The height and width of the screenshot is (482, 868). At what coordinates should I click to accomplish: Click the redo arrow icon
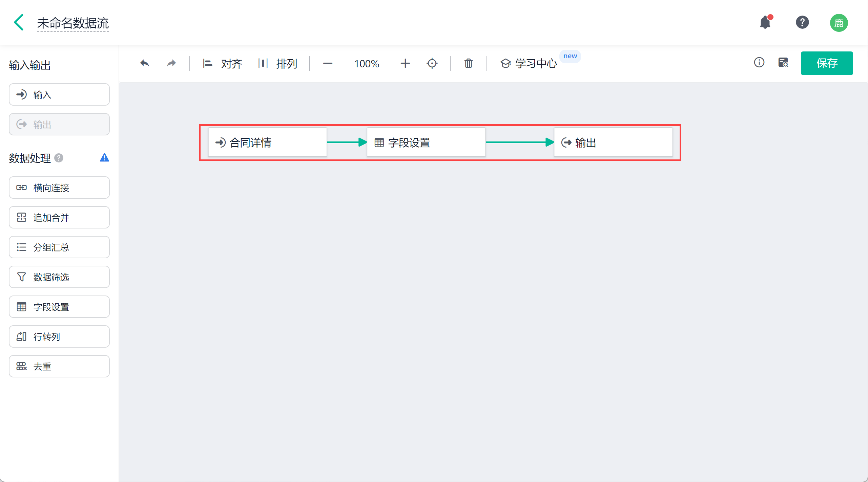[171, 63]
